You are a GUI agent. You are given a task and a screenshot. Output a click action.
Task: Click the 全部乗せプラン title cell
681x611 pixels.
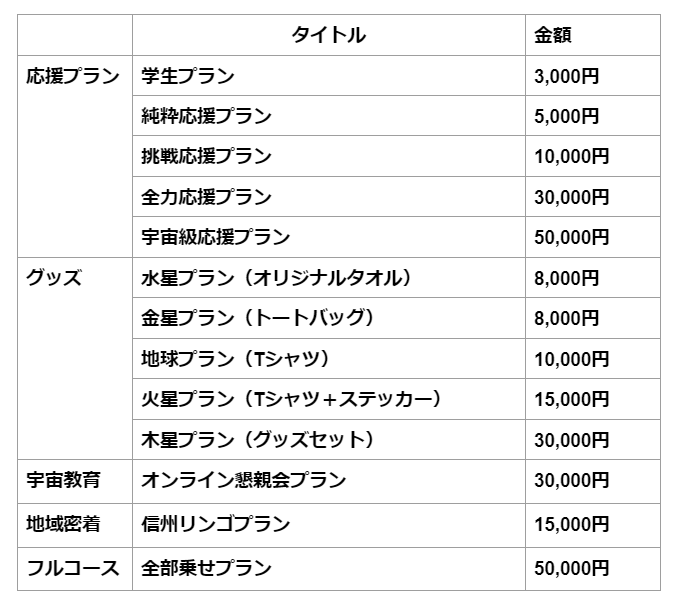[207, 568]
